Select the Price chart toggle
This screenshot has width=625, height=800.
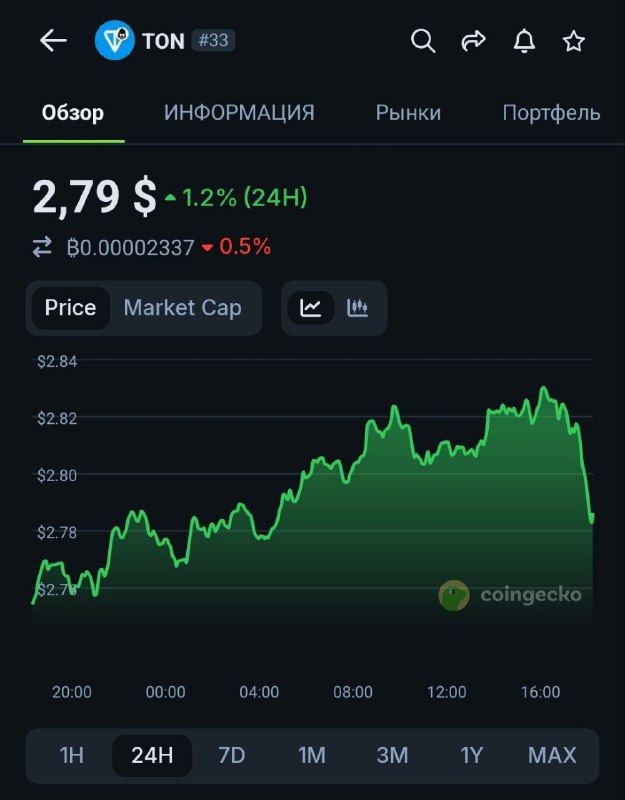[70, 308]
